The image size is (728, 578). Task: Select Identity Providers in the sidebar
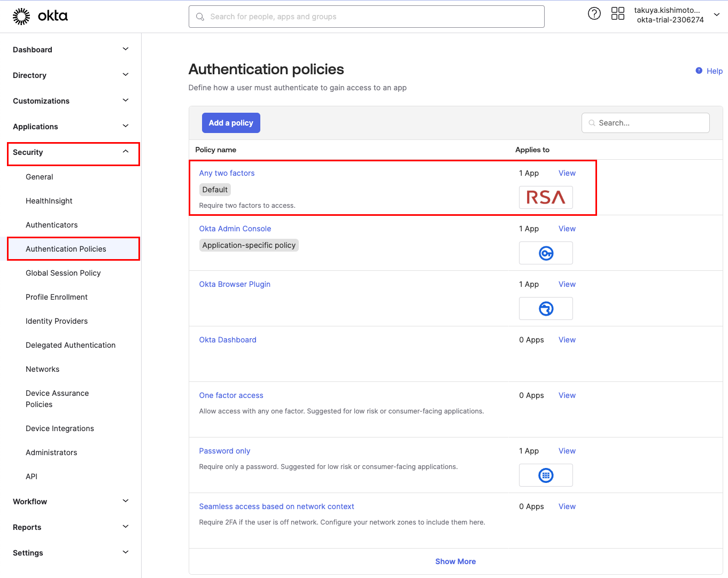57,321
